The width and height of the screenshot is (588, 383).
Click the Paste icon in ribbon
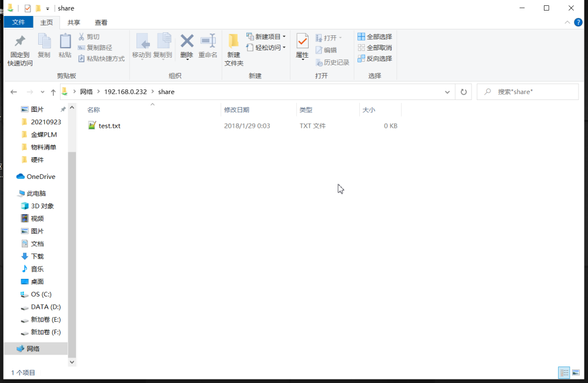click(65, 42)
